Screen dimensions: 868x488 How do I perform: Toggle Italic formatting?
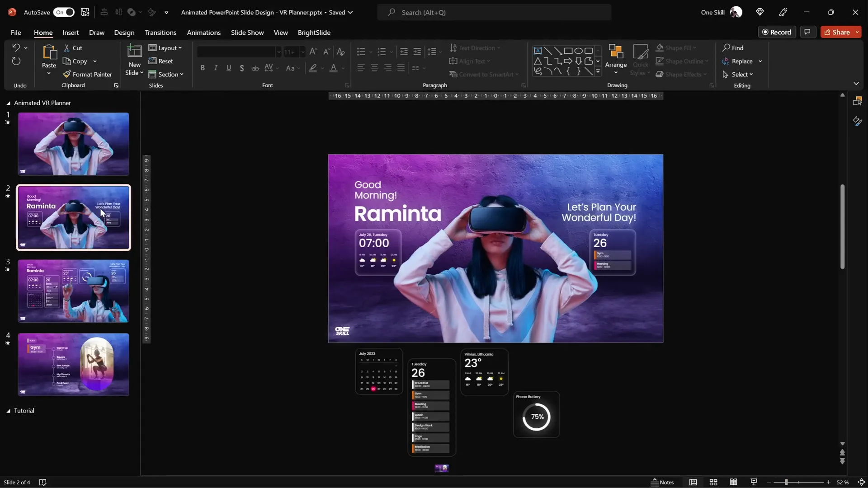pos(216,68)
